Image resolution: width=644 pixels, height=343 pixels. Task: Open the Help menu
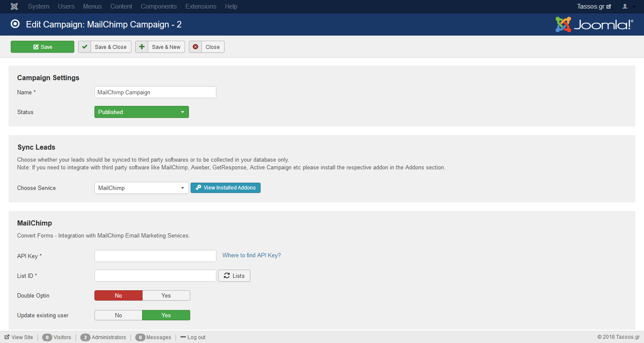pos(231,6)
